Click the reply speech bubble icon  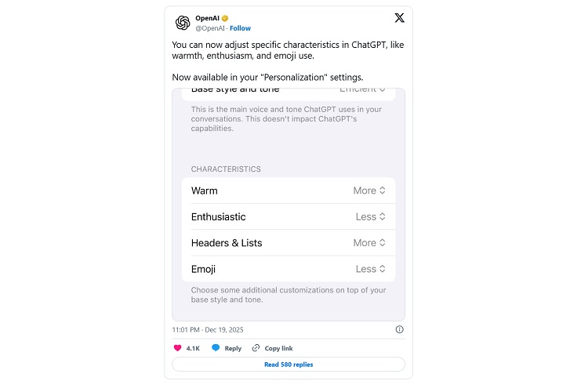click(216, 348)
